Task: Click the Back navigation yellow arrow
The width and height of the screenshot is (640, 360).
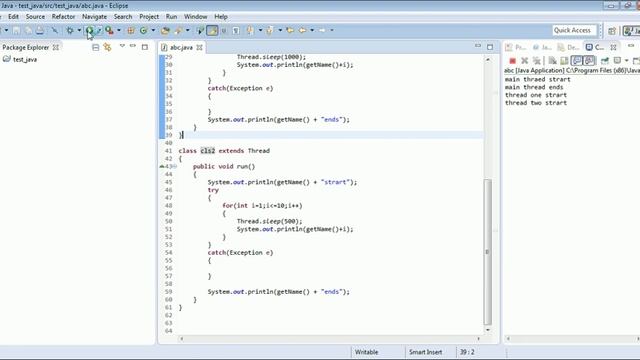Action: click(x=302, y=30)
